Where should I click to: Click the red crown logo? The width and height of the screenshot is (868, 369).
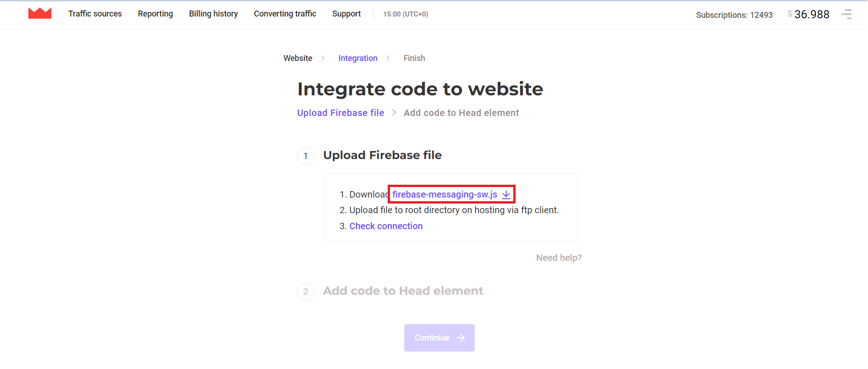(40, 13)
